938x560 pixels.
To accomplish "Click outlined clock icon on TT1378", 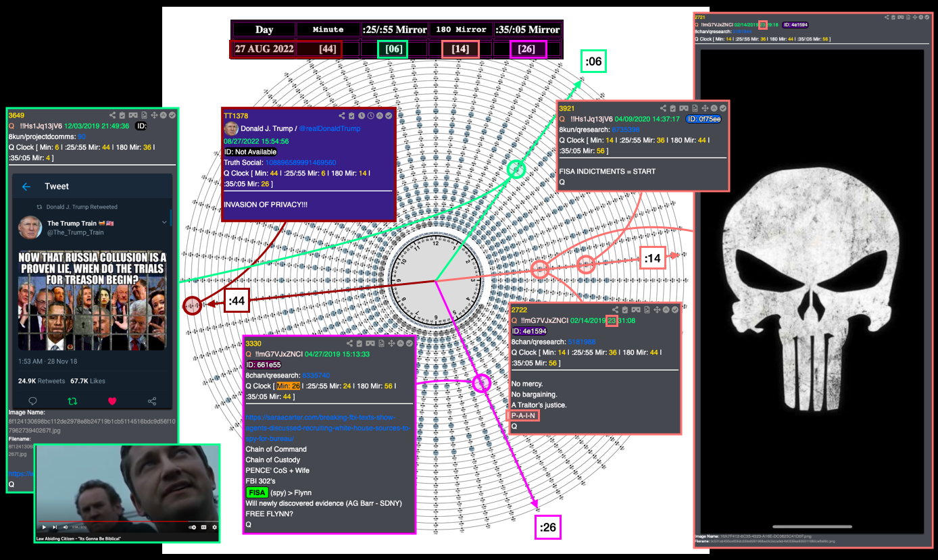I will (370, 116).
